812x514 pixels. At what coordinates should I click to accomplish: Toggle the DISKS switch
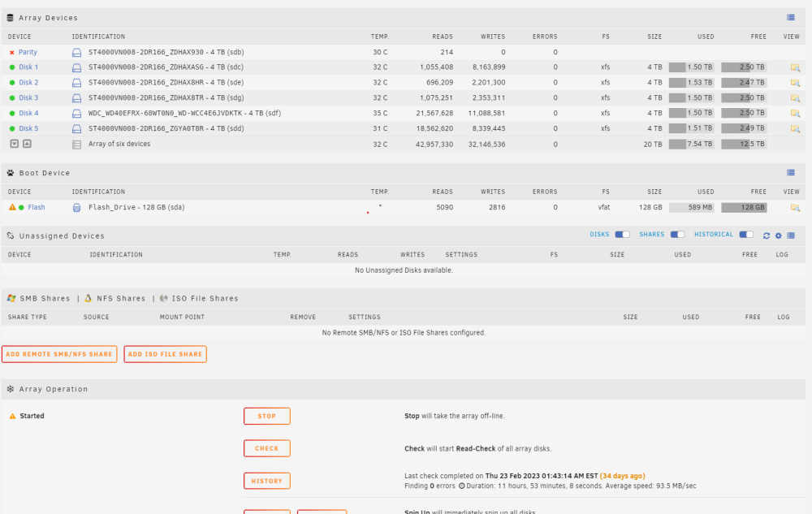pos(623,235)
